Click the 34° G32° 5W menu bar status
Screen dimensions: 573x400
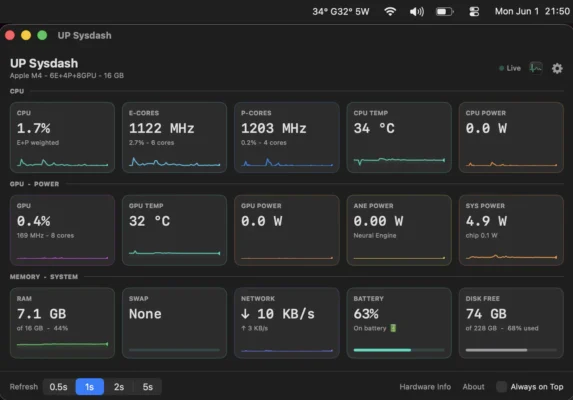(341, 12)
